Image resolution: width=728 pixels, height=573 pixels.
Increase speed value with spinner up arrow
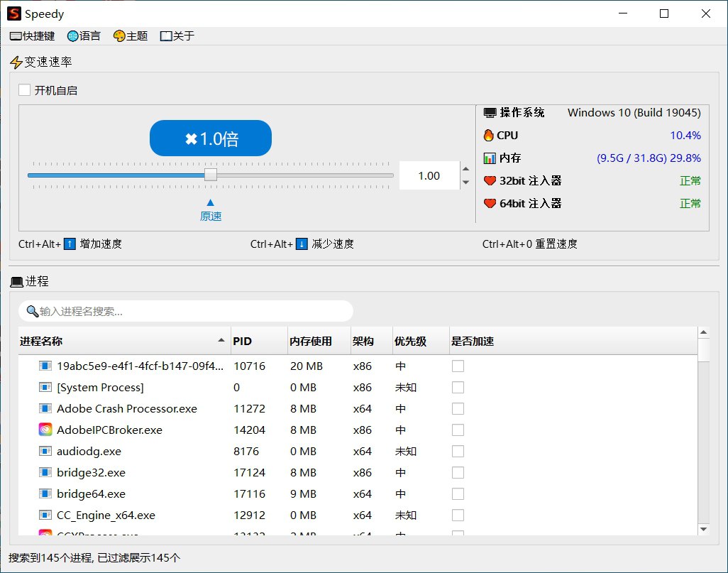point(465,169)
